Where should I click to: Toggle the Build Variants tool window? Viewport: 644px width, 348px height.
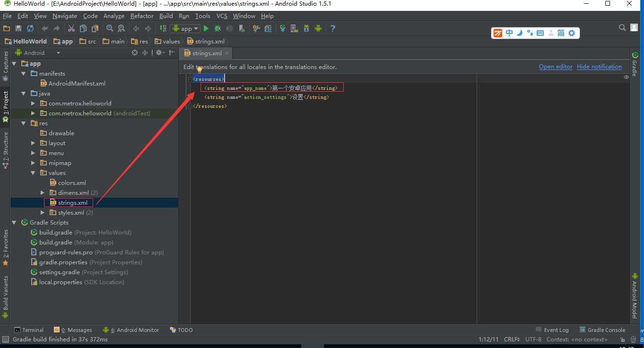pyautogui.click(x=5, y=297)
